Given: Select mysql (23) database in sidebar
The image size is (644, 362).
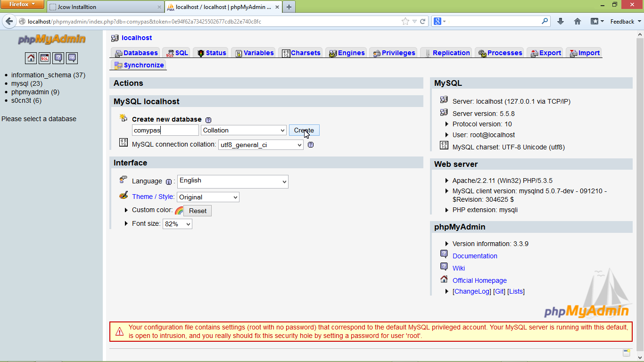Looking at the screenshot, I should (x=27, y=83).
